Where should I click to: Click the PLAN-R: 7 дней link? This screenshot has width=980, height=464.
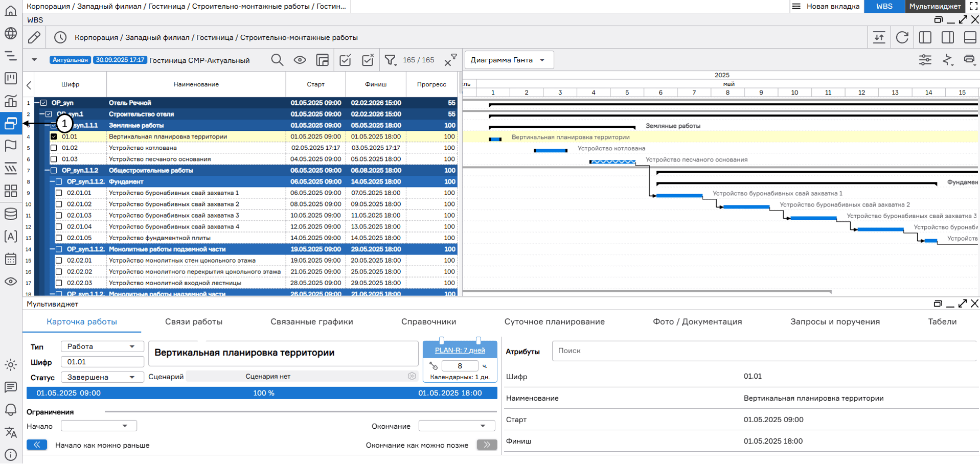pyautogui.click(x=460, y=350)
